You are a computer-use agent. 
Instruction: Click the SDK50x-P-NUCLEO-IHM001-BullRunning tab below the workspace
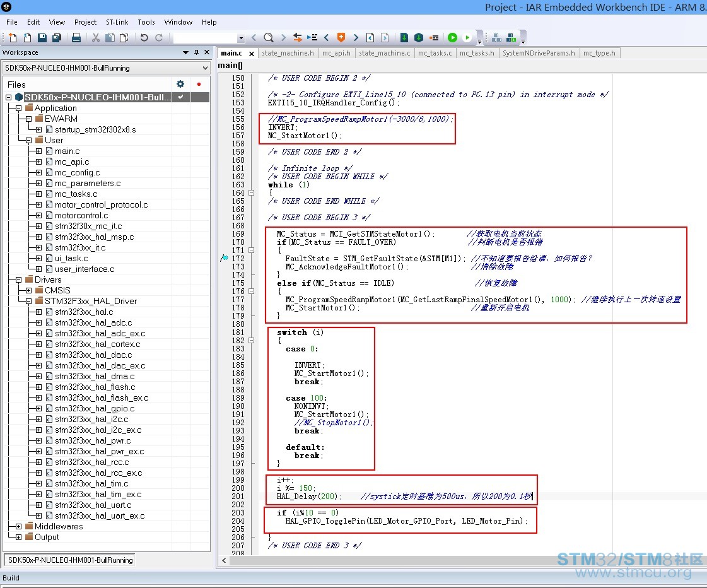70,560
